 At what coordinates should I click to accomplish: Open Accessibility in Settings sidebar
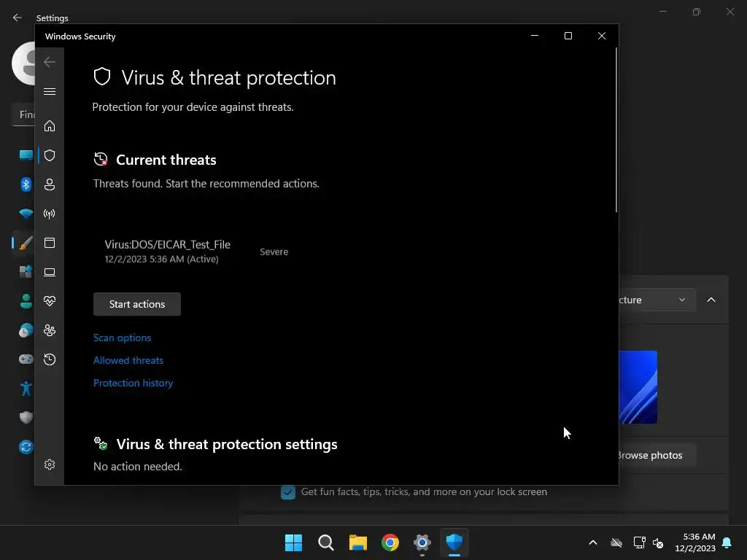coord(26,389)
